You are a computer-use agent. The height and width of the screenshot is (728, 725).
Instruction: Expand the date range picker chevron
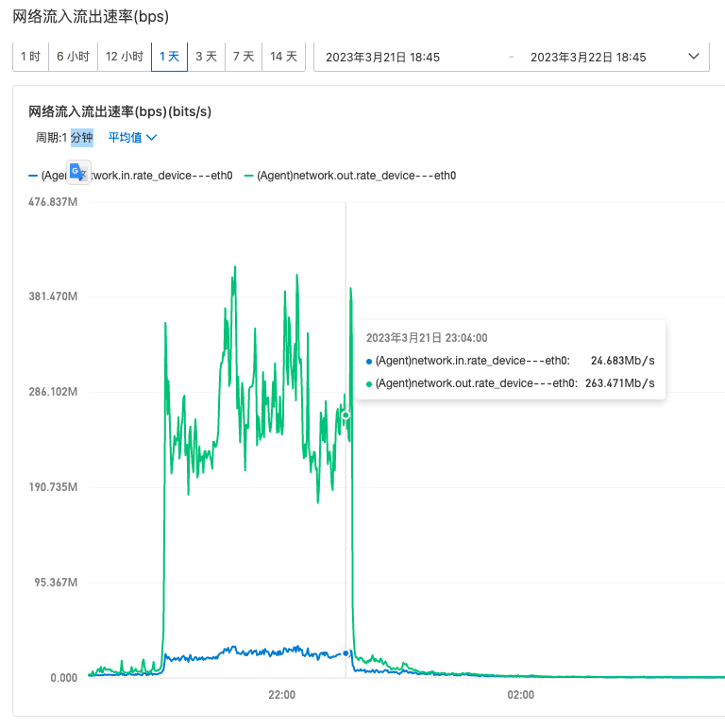tap(694, 57)
